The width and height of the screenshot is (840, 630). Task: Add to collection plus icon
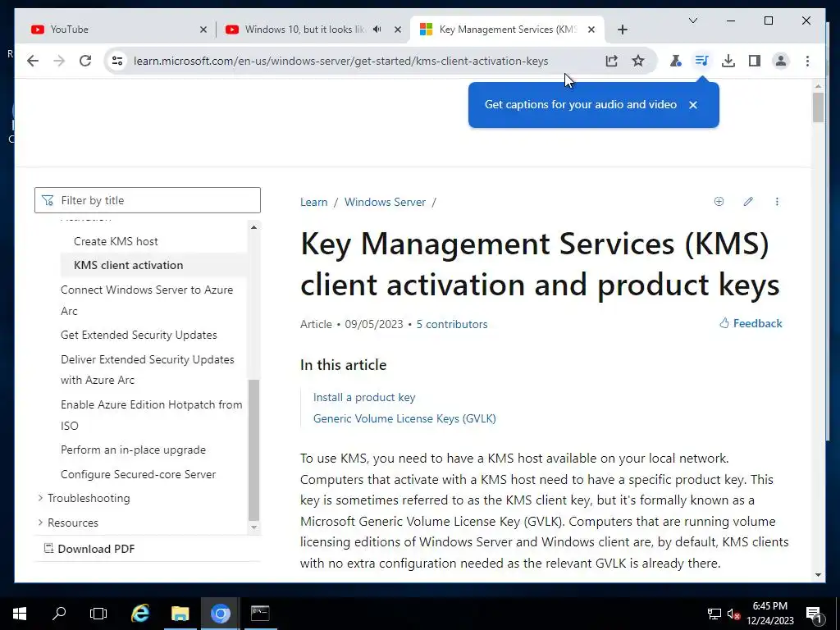pyautogui.click(x=719, y=202)
